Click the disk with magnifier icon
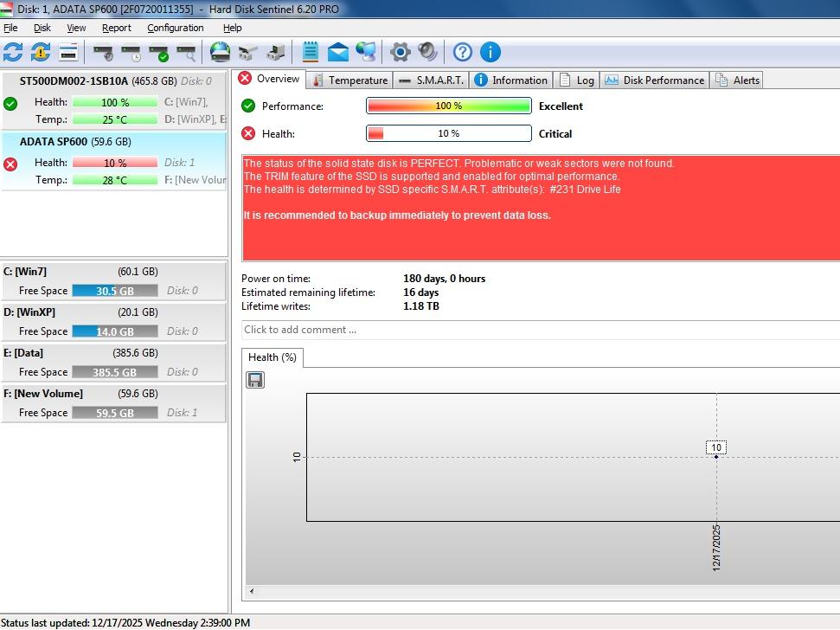The width and height of the screenshot is (840, 630). 186,53
